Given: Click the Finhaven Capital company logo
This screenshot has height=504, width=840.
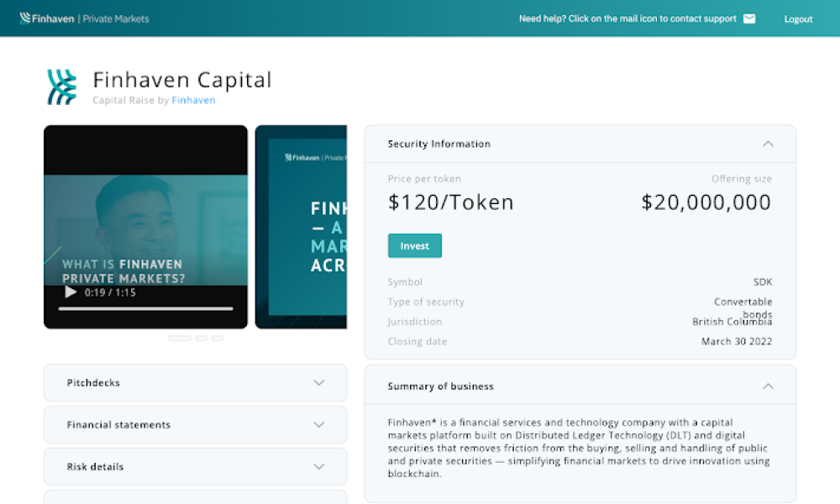Looking at the screenshot, I should click(61, 87).
